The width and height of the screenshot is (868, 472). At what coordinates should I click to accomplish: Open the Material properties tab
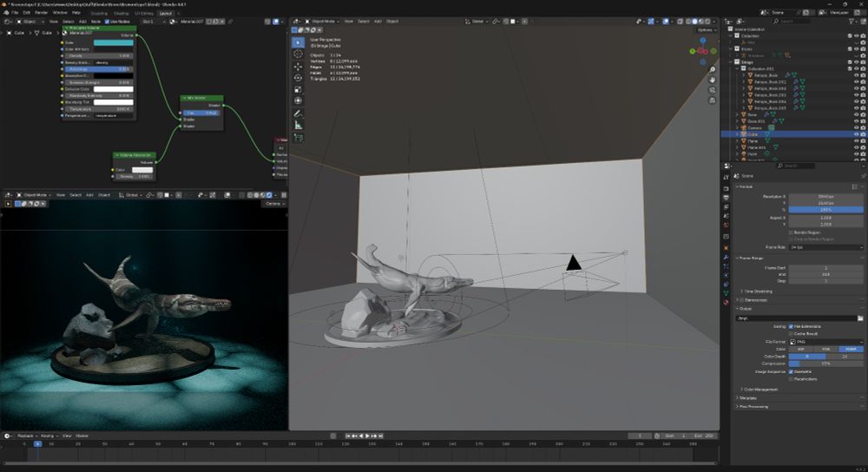click(x=726, y=302)
